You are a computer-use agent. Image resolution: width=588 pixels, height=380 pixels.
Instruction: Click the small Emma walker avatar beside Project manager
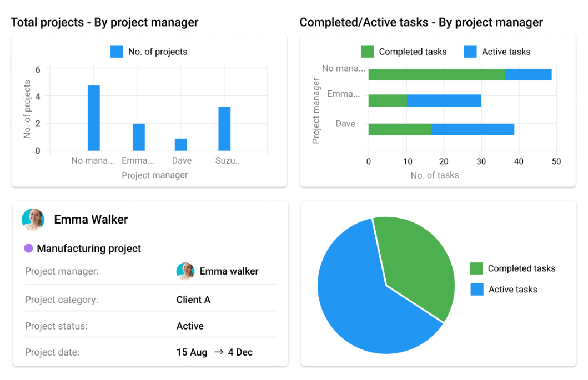(185, 271)
